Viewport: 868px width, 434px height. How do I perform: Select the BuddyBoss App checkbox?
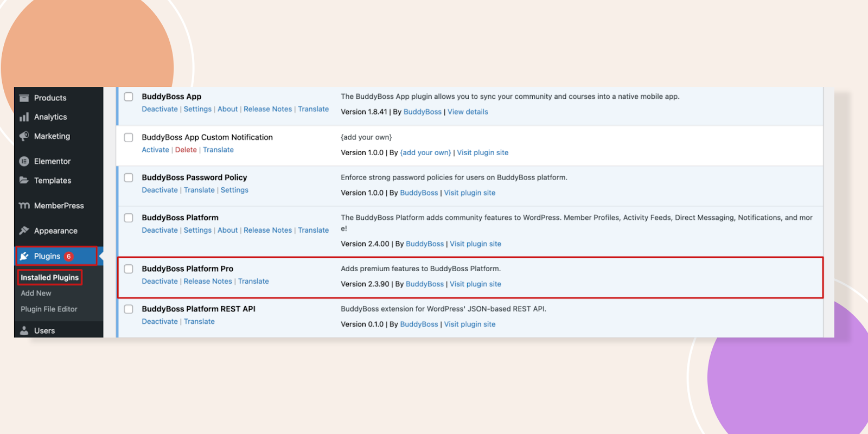[129, 97]
